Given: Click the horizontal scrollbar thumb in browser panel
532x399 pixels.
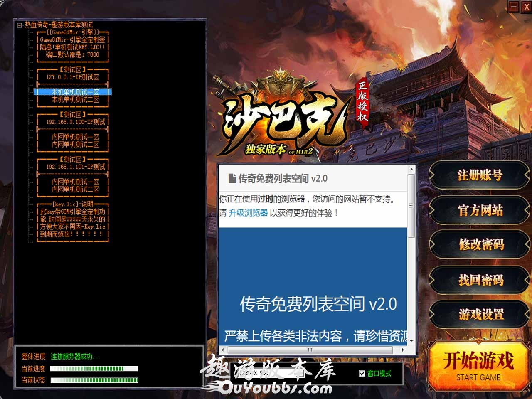Looking at the screenshot, I should [310, 350].
